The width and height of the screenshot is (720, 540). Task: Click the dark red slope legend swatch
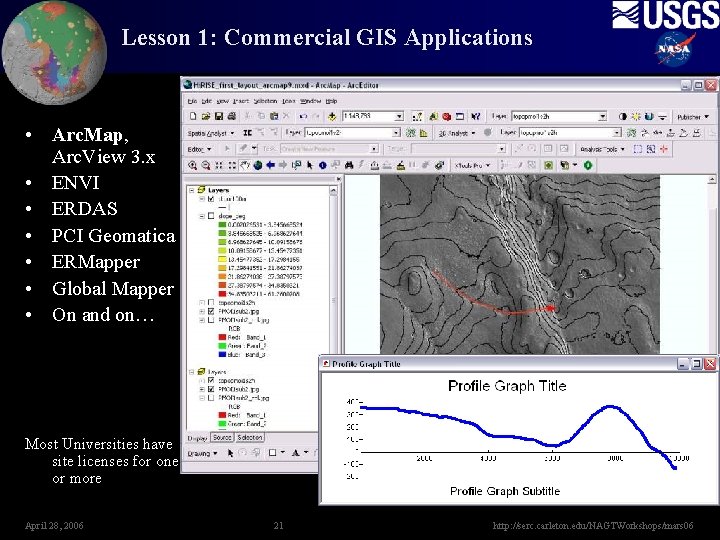(222, 294)
